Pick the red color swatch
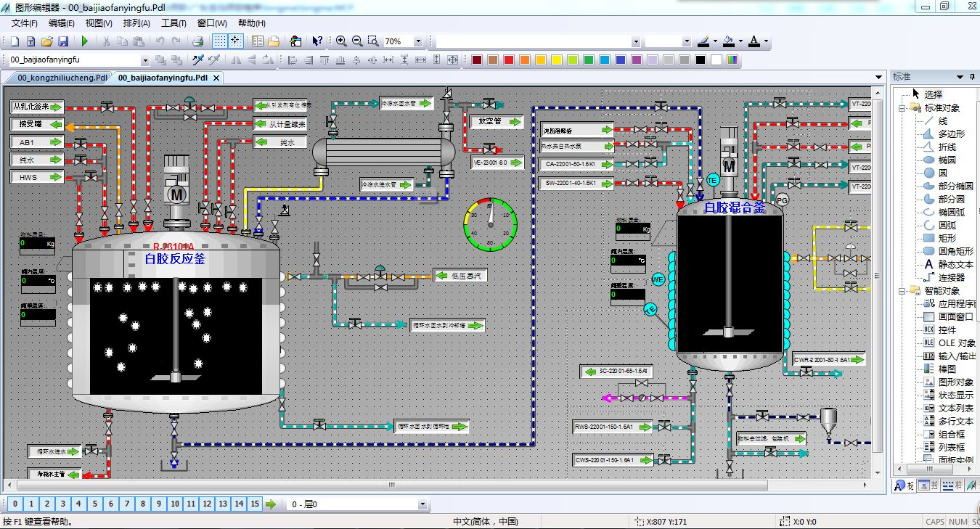Image resolution: width=980 pixels, height=529 pixels. [x=508, y=60]
